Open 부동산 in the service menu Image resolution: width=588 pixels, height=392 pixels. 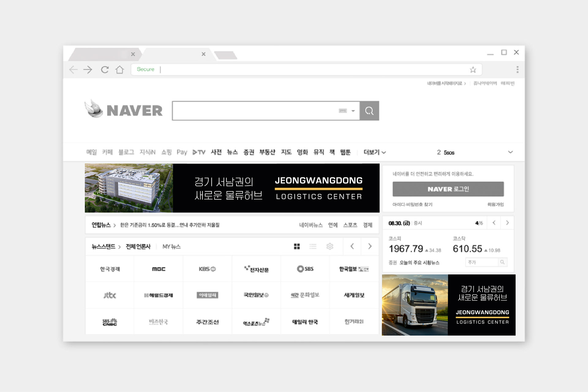(x=267, y=152)
